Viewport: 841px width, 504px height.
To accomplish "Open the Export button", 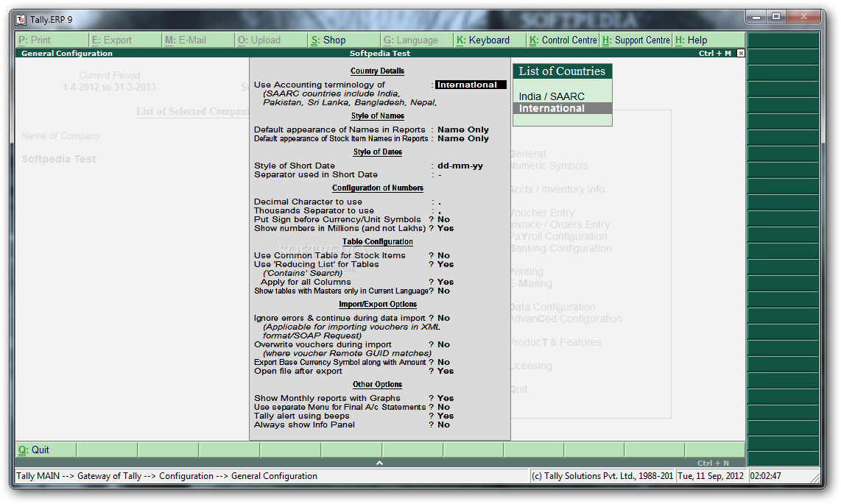I will pos(125,40).
